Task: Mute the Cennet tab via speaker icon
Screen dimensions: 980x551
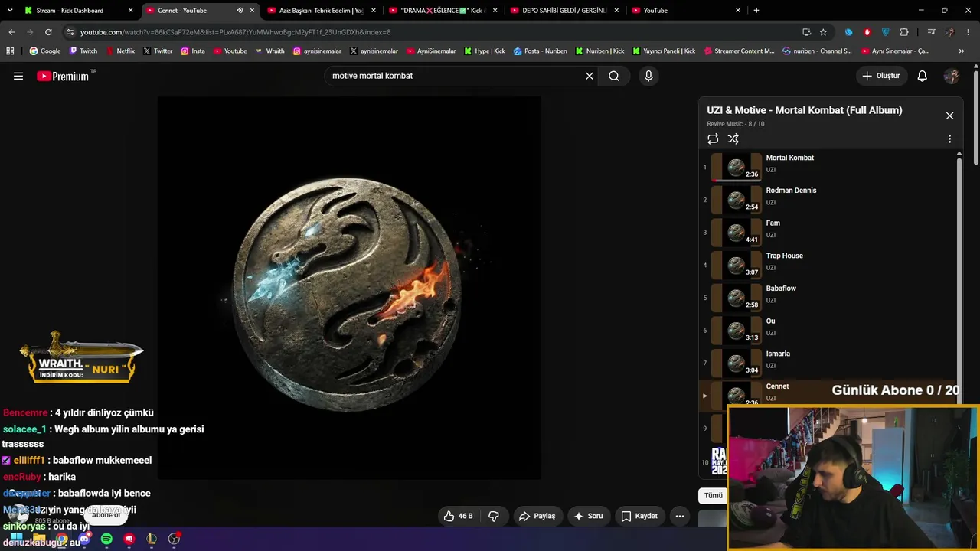Action: click(240, 11)
